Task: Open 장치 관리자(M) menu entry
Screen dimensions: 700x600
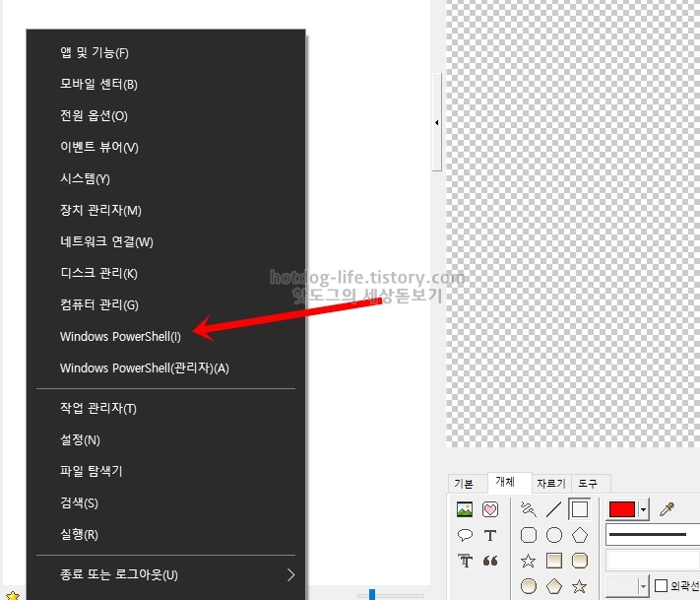Action: click(x=166, y=210)
